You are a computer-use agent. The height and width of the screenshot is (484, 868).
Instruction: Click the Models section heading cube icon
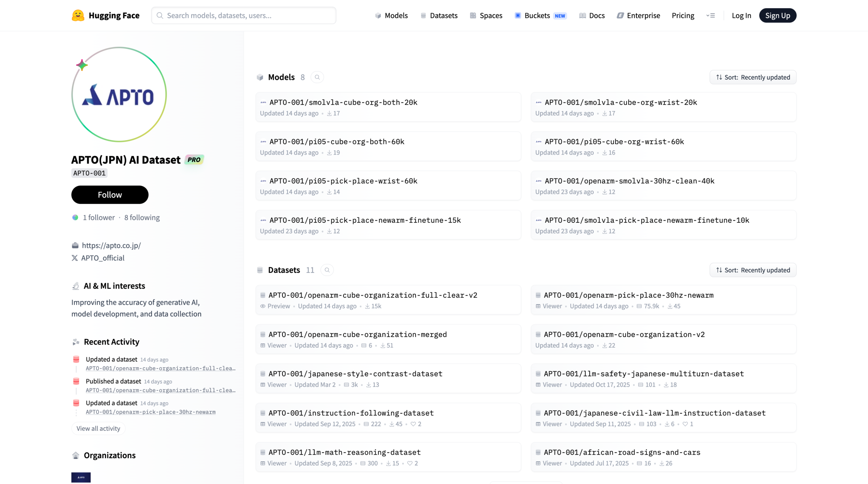click(x=260, y=77)
